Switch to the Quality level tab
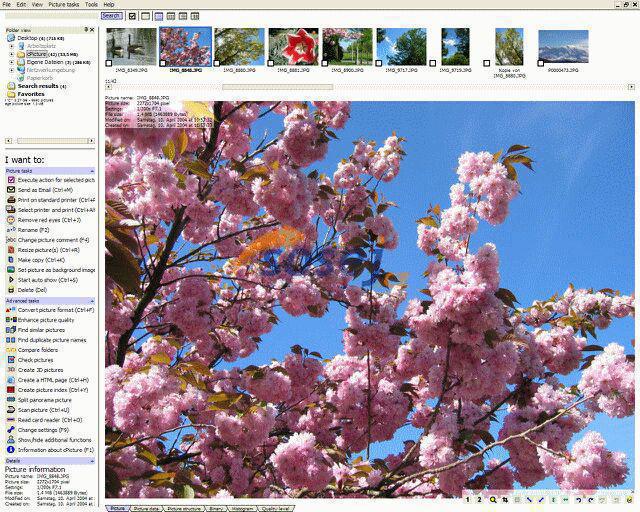The width and height of the screenshot is (640, 512). 276,508
